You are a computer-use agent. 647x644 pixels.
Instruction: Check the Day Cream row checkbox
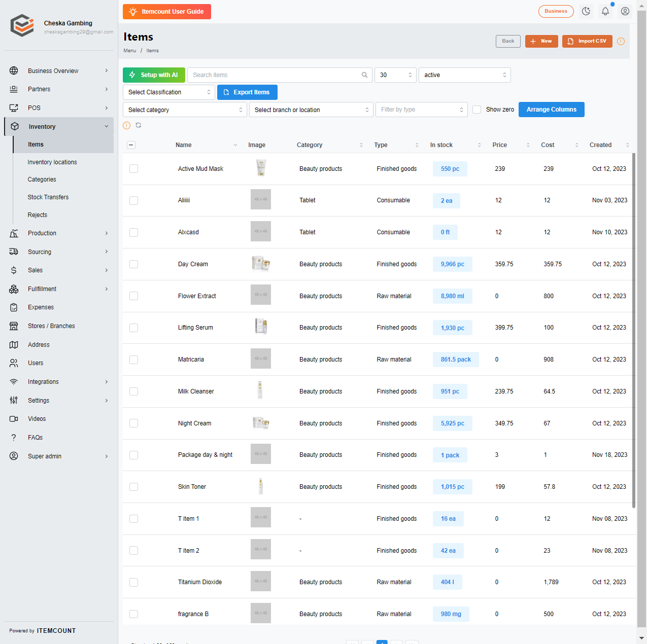click(x=133, y=264)
